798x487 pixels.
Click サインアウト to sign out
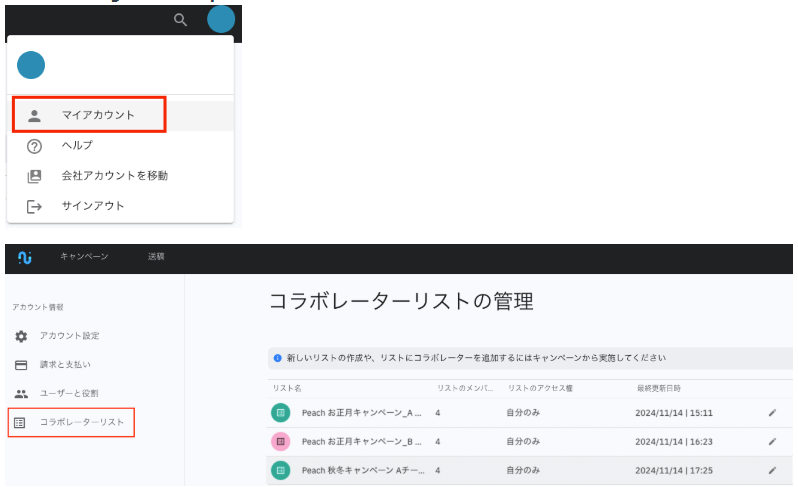tap(92, 206)
